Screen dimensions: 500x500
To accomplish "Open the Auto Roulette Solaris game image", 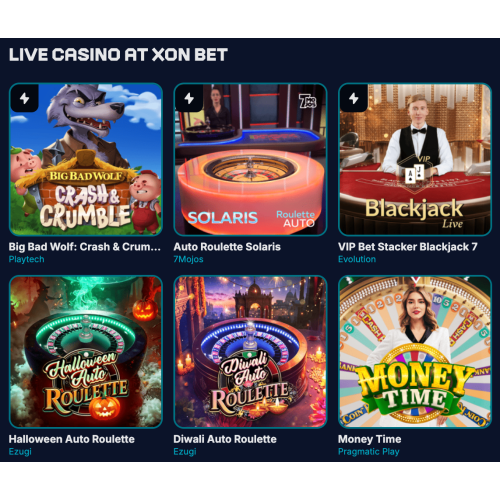I will pyautogui.click(x=250, y=160).
